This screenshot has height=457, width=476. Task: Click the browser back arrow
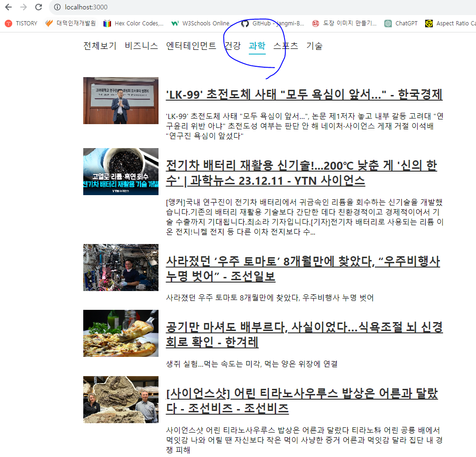click(8, 7)
